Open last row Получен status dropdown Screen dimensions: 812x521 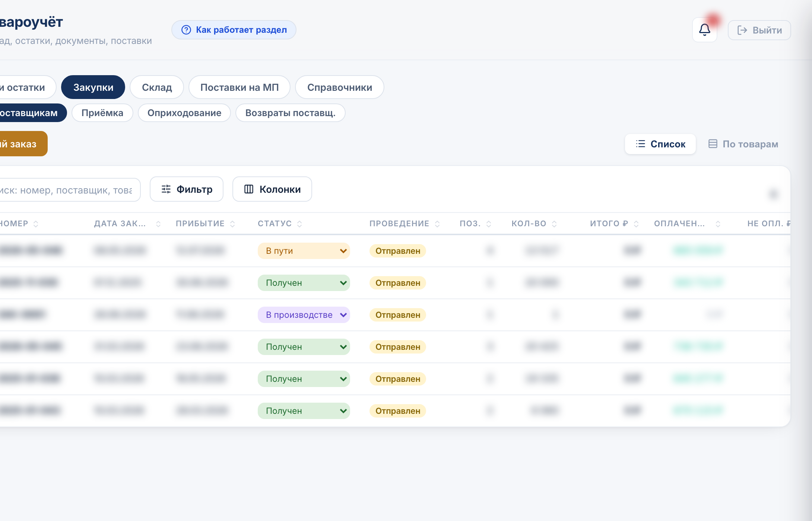(x=304, y=411)
